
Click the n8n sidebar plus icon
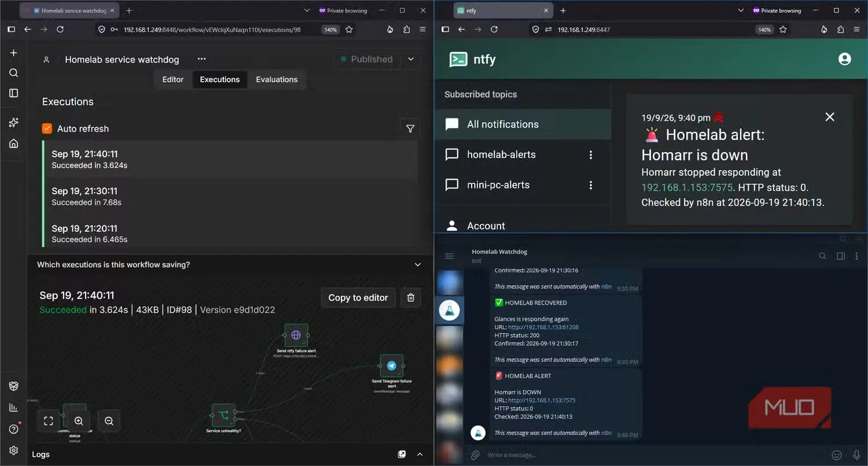[14, 53]
